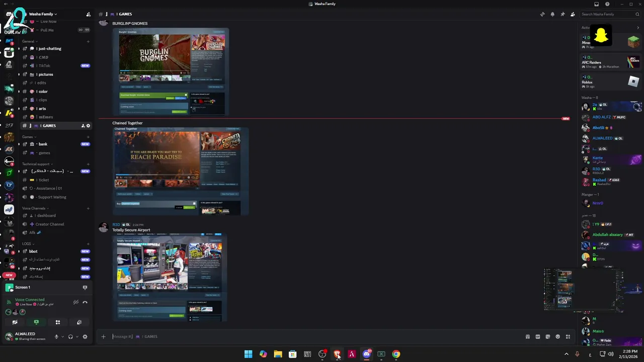This screenshot has height=362, width=644.
Task: Open the pictures channel
Action: (55, 74)
